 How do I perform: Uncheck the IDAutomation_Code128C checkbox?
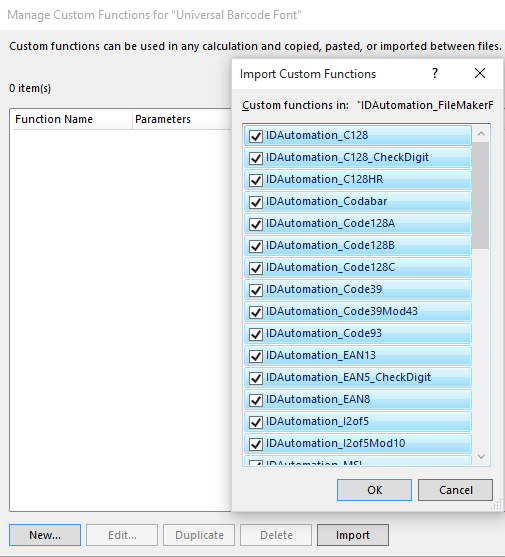[x=256, y=268]
